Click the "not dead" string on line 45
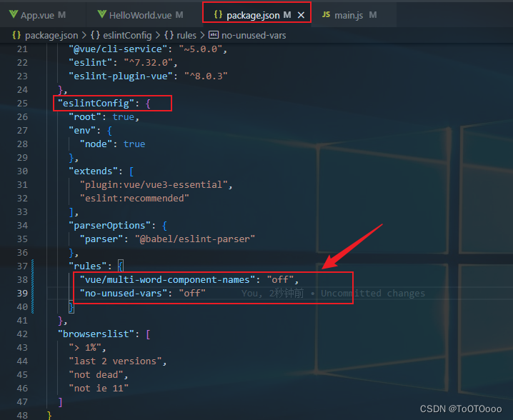Screen dimensions: 513x420 96,375
